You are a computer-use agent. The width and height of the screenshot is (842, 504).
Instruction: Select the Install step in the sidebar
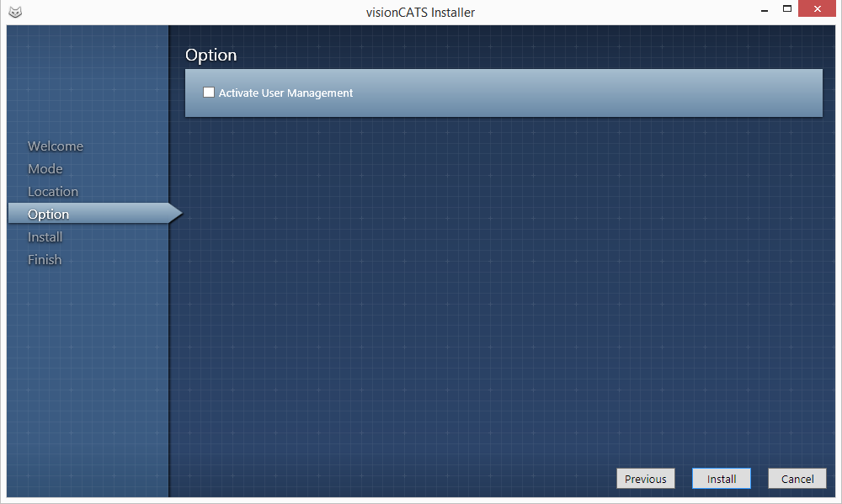(x=45, y=236)
